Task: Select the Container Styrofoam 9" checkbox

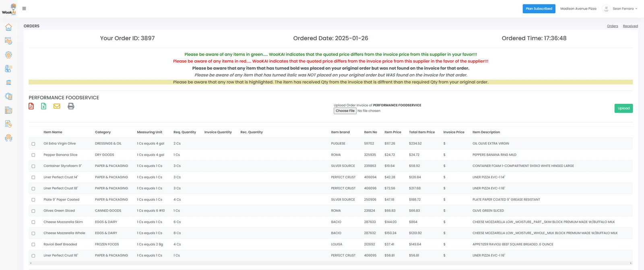Action: pos(33,166)
